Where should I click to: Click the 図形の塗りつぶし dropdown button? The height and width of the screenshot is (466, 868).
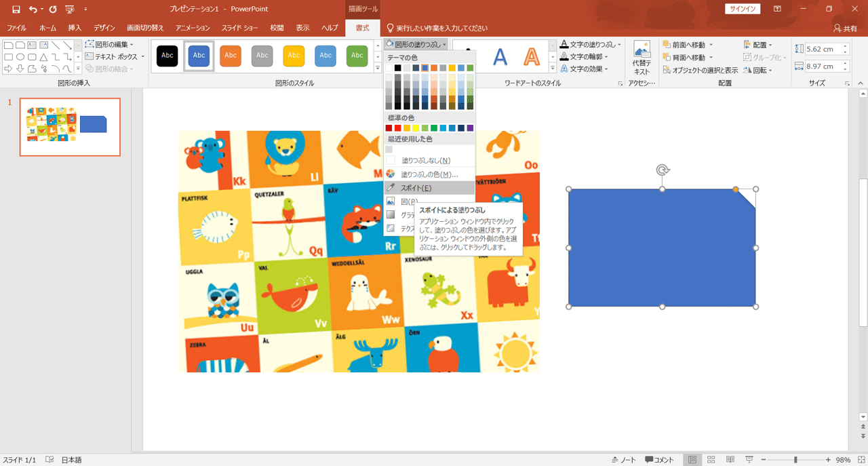pyautogui.click(x=417, y=44)
